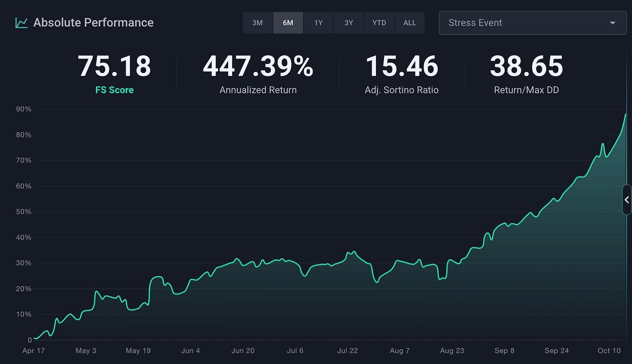Switch to the 3Y time range
632x364 pixels.
(349, 23)
